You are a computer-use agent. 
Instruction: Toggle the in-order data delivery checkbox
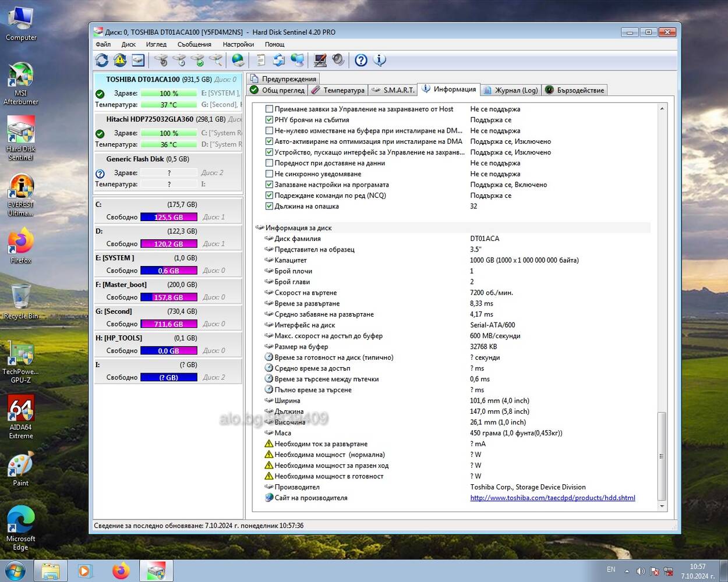(x=269, y=163)
